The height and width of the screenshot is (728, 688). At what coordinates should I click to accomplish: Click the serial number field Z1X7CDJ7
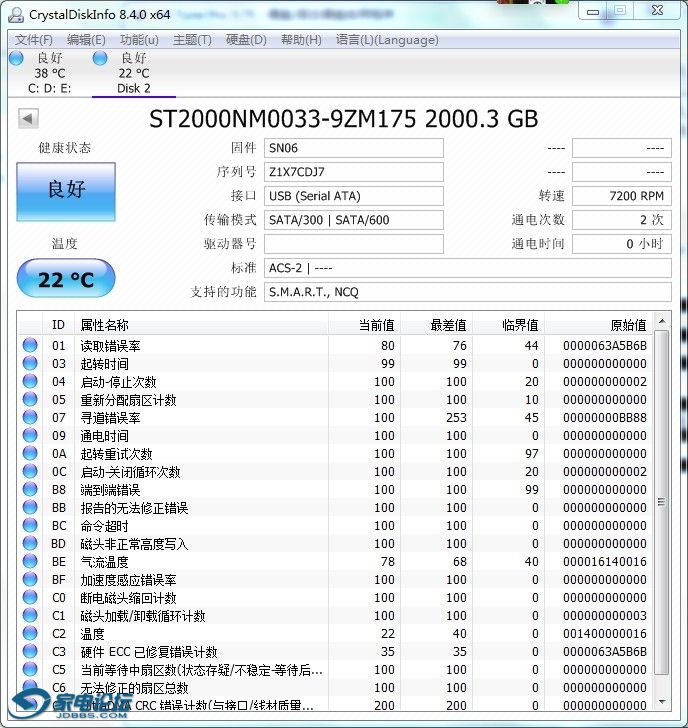(354, 172)
